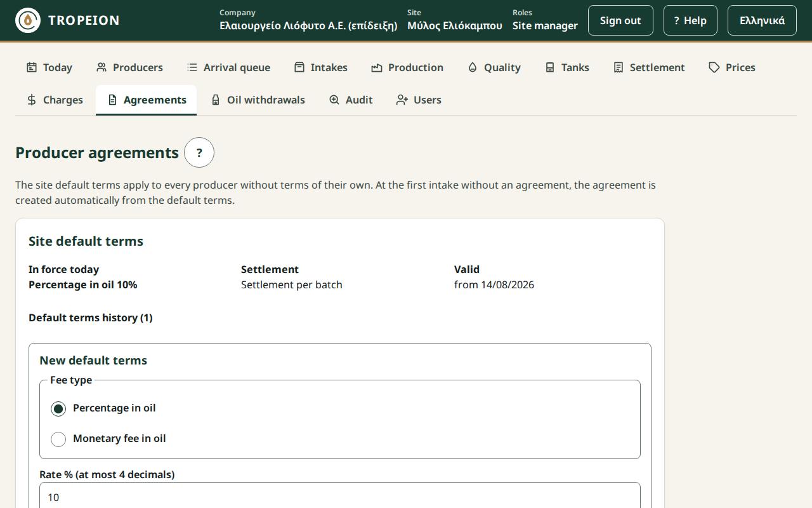The image size is (812, 508).
Task: Switch language with the Ελληνικά button
Action: coord(762,20)
